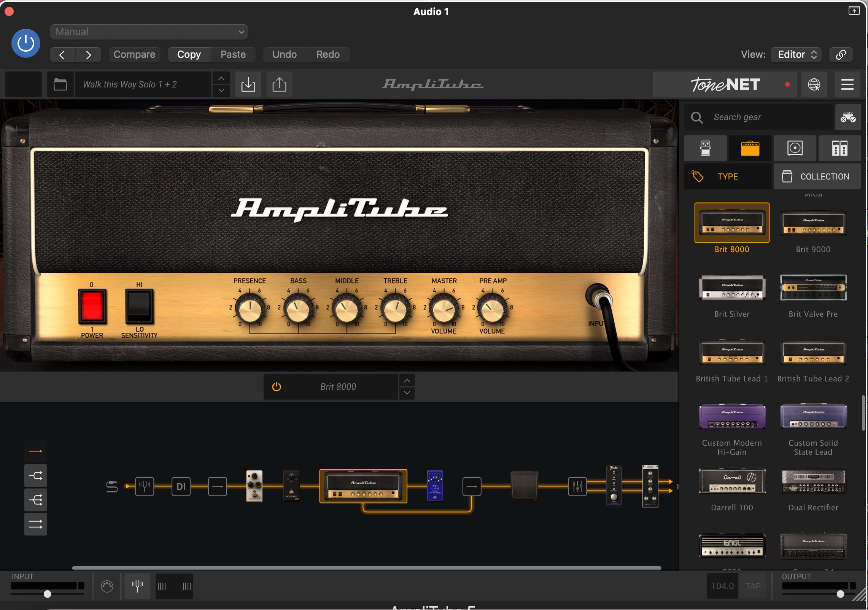This screenshot has height=610, width=868.
Task: Select the blue EQ pedal in chain
Action: [x=435, y=486]
